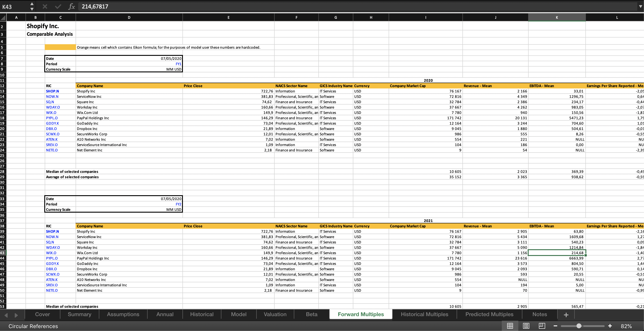The width and height of the screenshot is (644, 331).
Task: Zoom in with the plus button
Action: point(610,326)
